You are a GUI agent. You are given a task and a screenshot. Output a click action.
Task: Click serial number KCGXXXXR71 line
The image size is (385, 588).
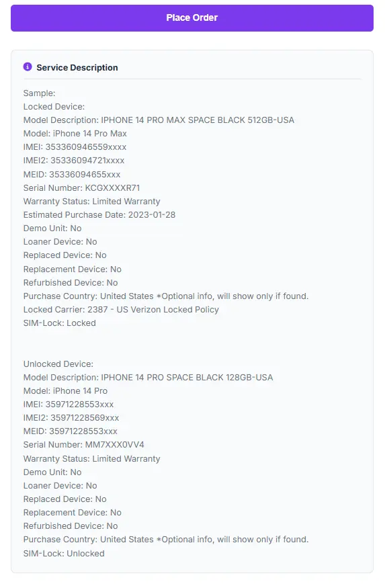[81, 188]
